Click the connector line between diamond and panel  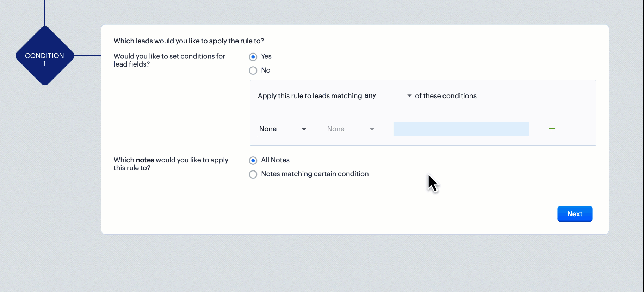(87, 56)
